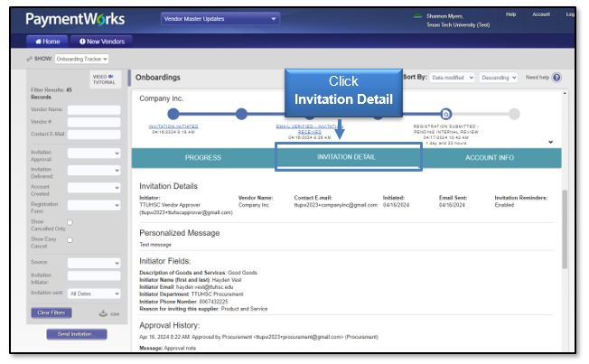Open the Video Tutorial button

point(105,79)
